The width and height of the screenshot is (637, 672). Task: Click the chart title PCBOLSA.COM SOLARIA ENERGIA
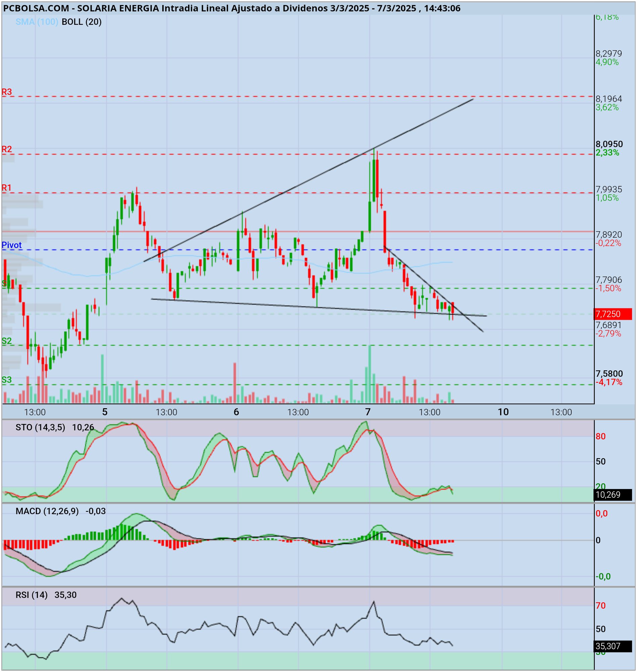[x=232, y=8]
